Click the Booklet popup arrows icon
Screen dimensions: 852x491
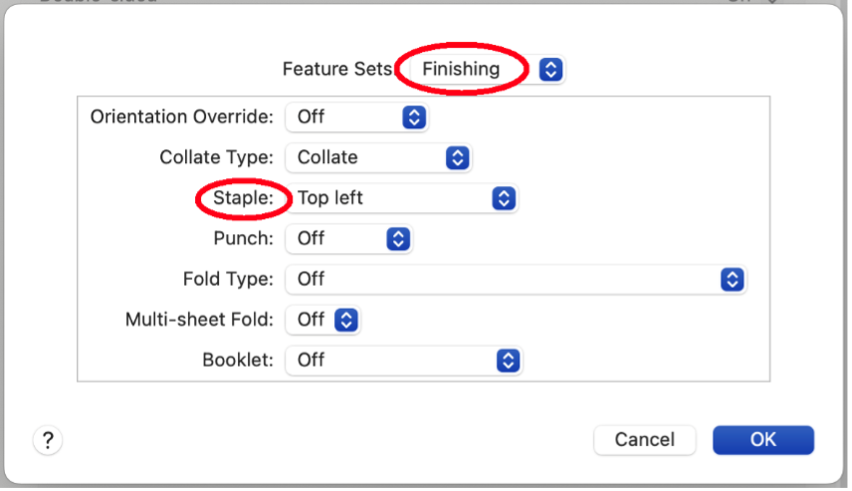[x=508, y=361]
